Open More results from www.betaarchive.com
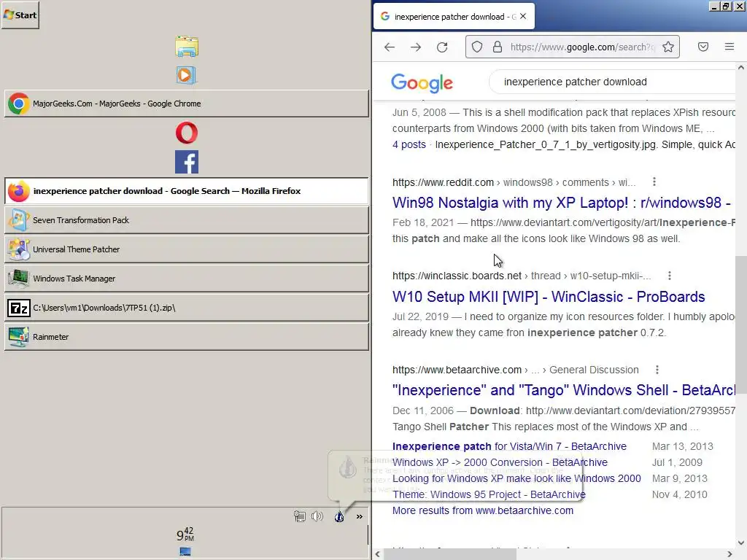 point(483,510)
